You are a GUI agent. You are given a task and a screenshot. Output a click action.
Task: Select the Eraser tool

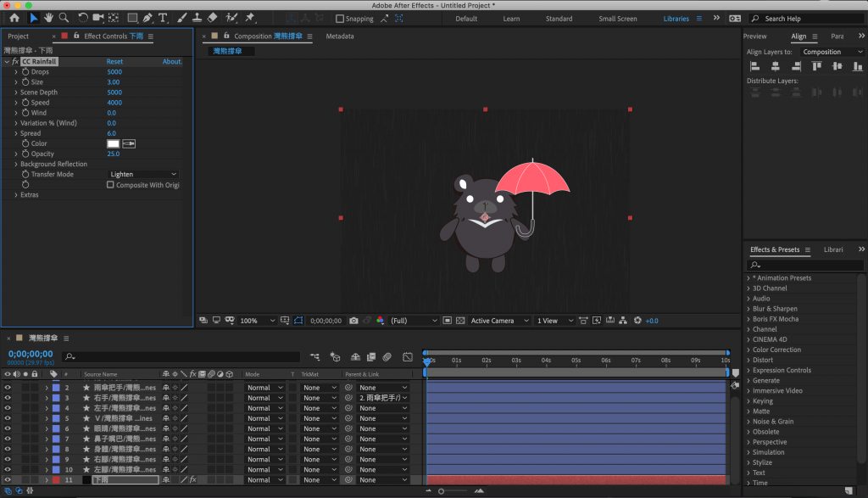[212, 18]
